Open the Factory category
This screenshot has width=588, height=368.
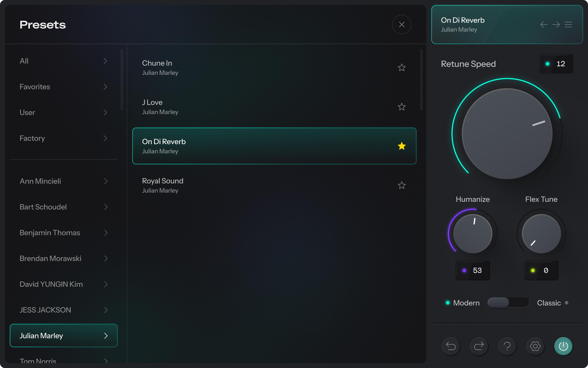tap(64, 138)
